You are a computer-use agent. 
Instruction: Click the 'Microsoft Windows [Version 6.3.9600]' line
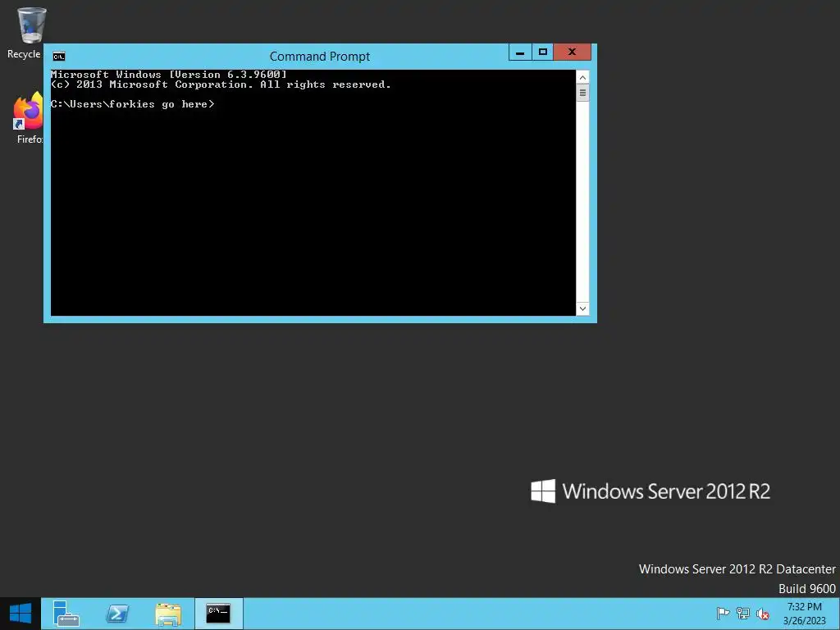[x=169, y=75]
